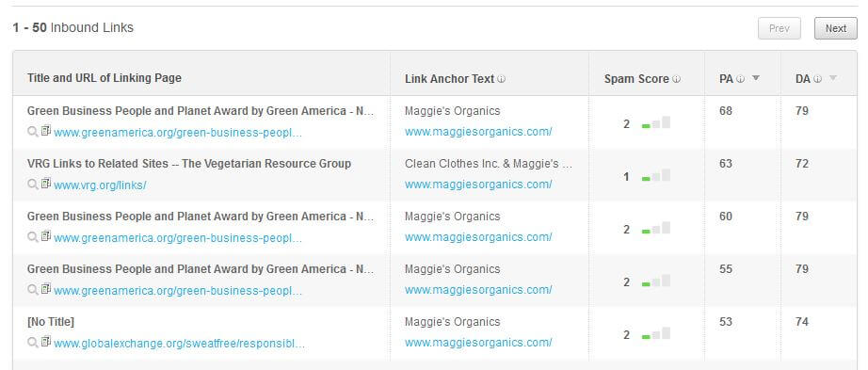Click magnifier icon beside vrg.org/links URL
This screenshot has height=370, width=868.
33,185
